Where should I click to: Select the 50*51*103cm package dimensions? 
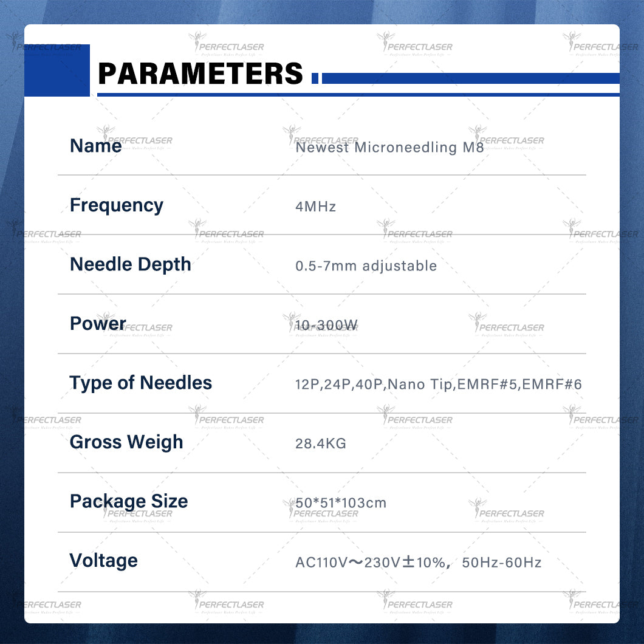point(341,503)
